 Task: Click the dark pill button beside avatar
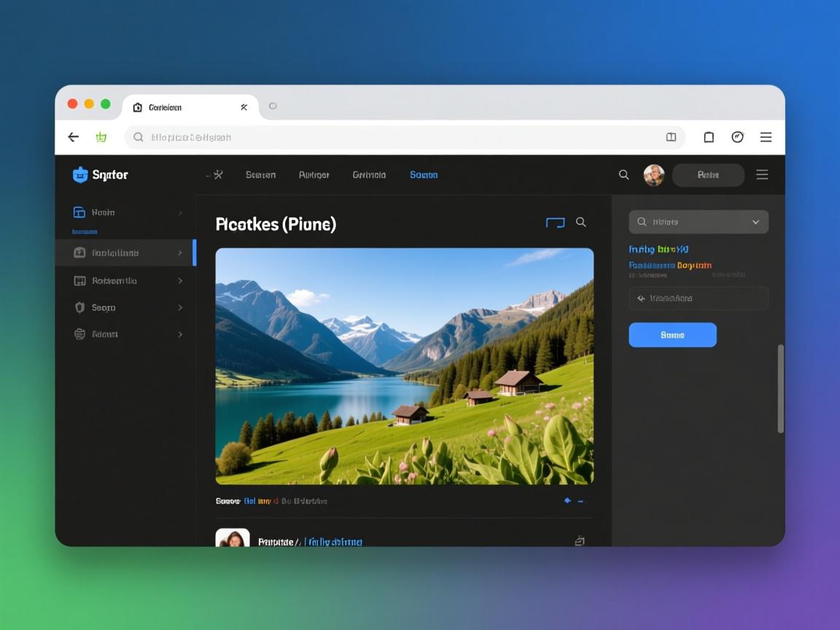708,175
